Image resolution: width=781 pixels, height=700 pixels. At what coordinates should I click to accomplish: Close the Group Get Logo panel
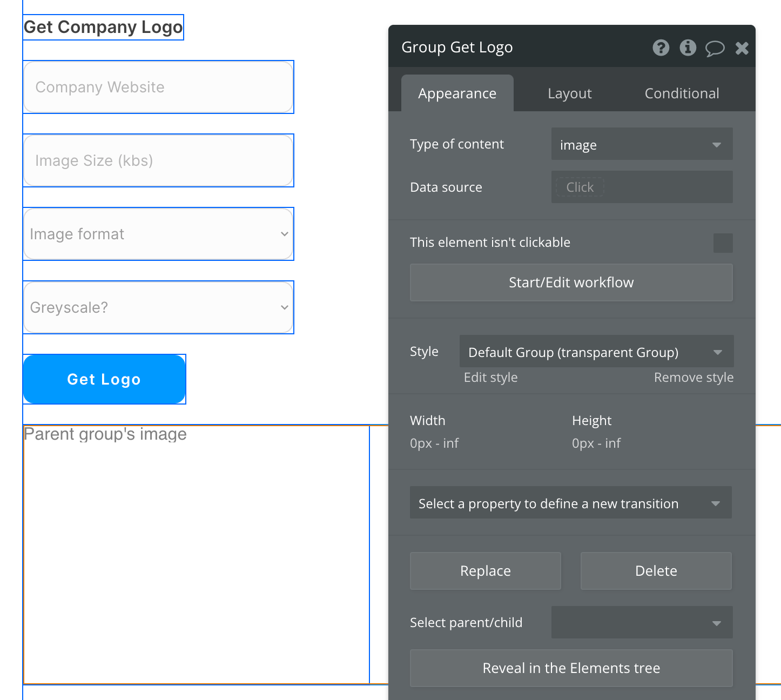(742, 49)
